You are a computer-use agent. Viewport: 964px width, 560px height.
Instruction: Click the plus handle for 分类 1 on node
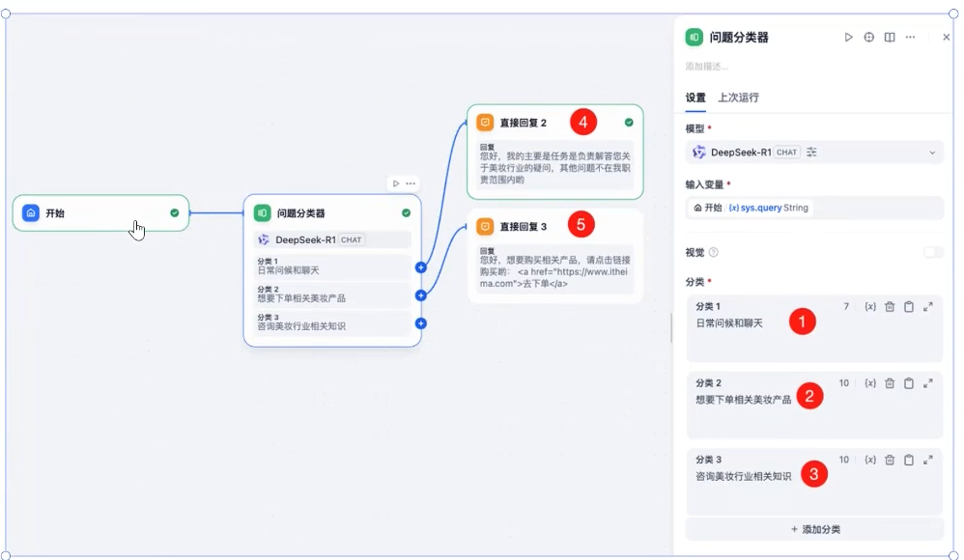tap(420, 267)
